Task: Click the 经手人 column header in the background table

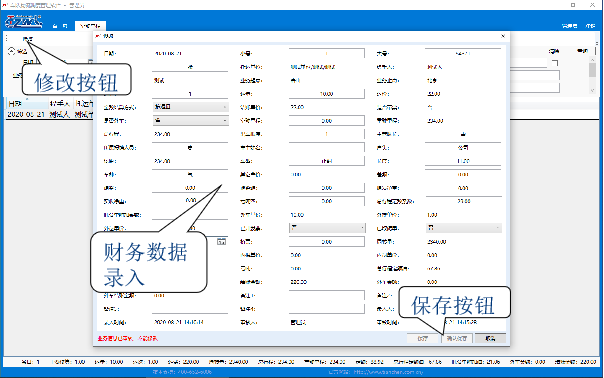Action: [x=60, y=104]
